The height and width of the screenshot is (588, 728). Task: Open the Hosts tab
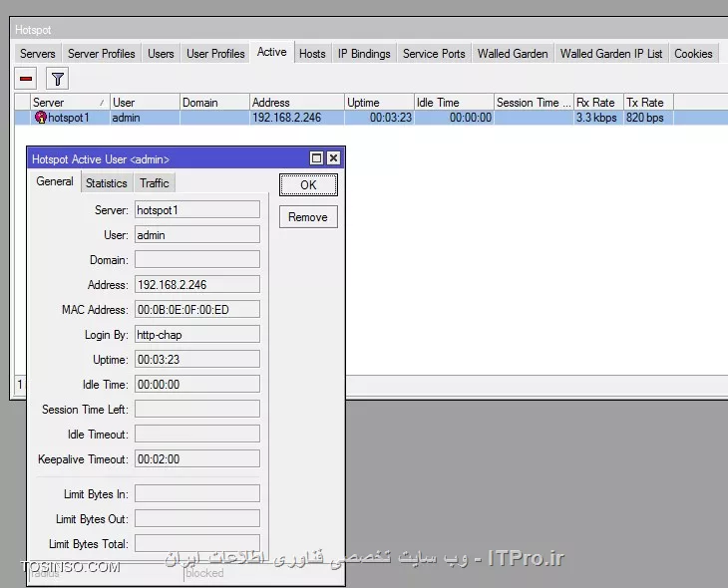coord(312,54)
